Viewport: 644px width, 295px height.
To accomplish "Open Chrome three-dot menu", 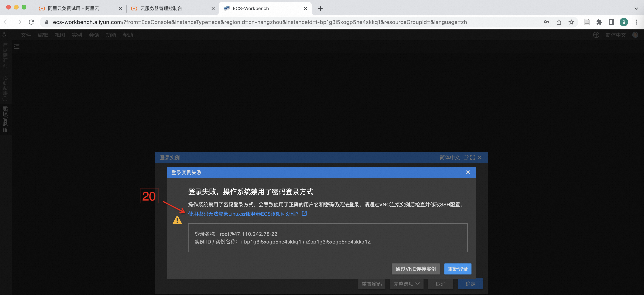I will click(x=636, y=22).
